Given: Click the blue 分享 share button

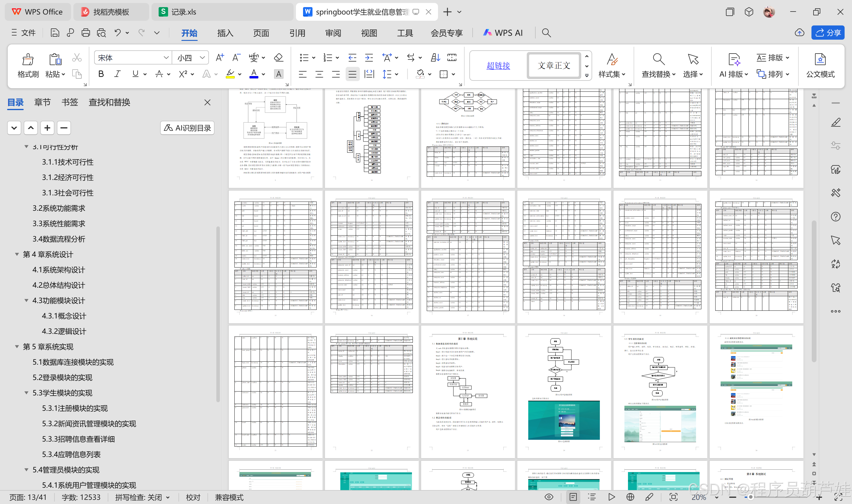Looking at the screenshot, I should [x=827, y=33].
